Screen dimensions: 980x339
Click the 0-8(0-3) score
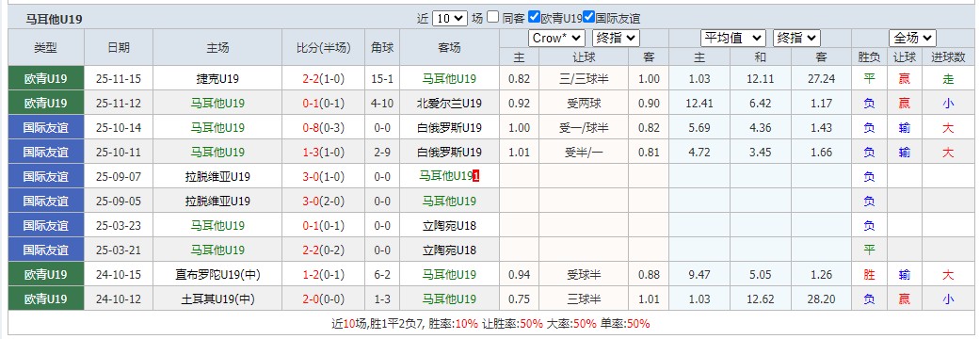coord(324,127)
